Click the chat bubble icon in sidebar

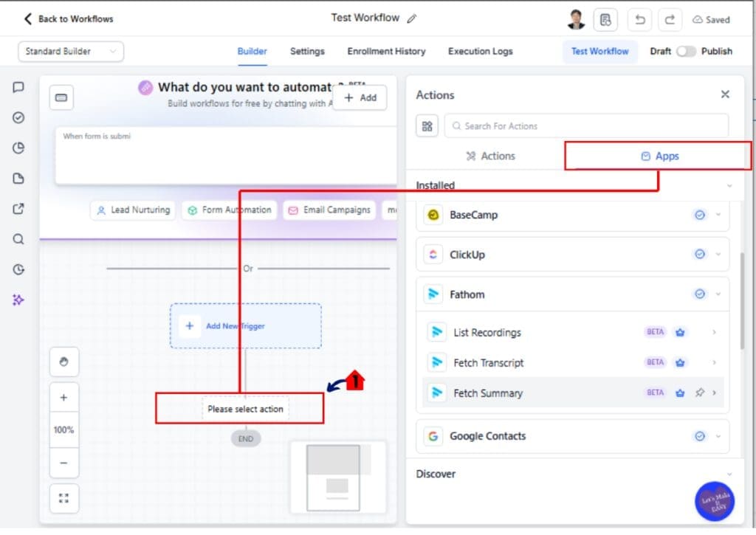click(18, 88)
